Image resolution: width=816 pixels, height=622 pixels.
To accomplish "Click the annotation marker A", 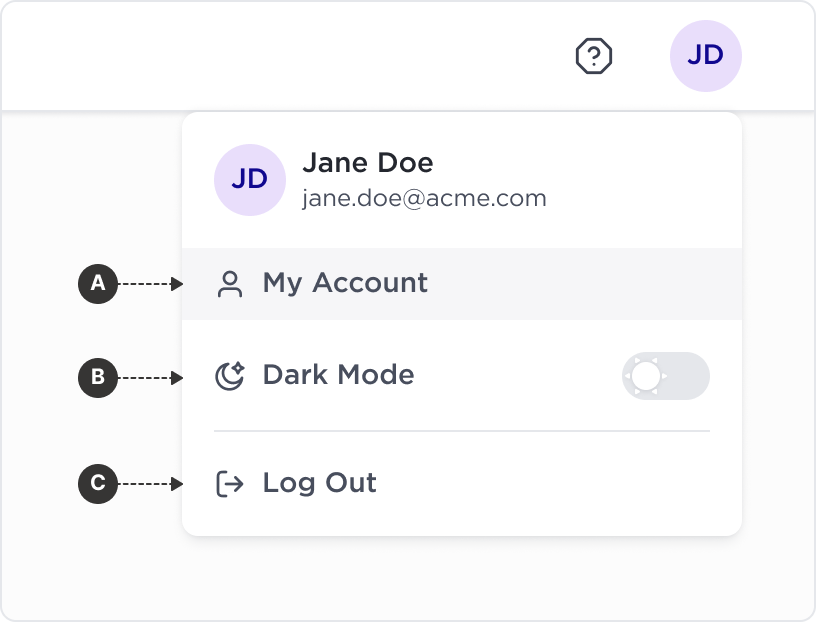I will pos(98,284).
